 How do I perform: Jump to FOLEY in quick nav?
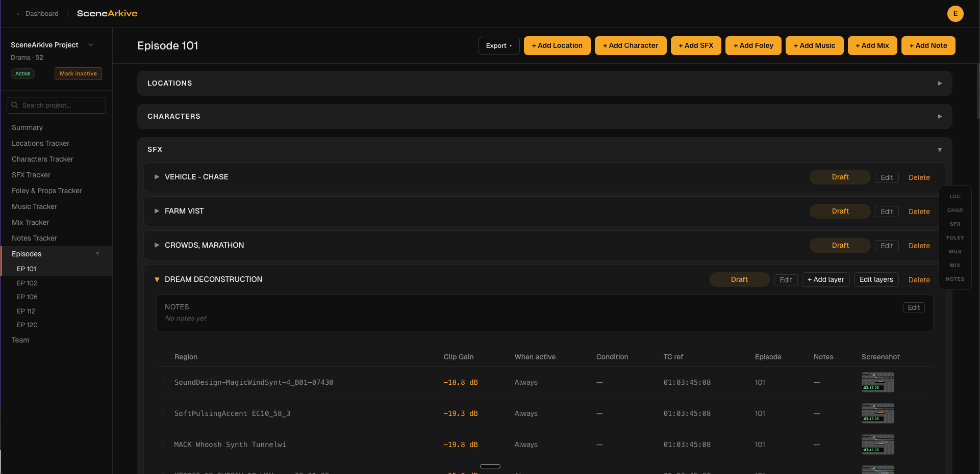click(955, 238)
